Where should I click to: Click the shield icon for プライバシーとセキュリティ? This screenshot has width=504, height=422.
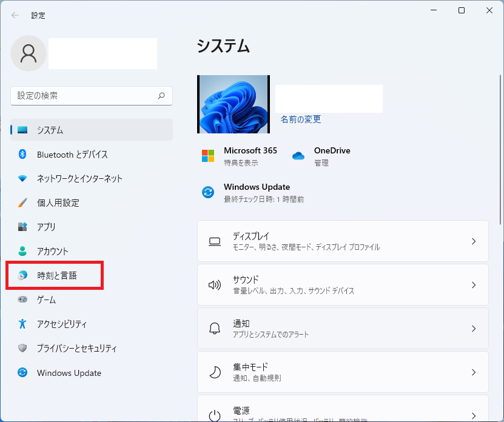tap(22, 349)
